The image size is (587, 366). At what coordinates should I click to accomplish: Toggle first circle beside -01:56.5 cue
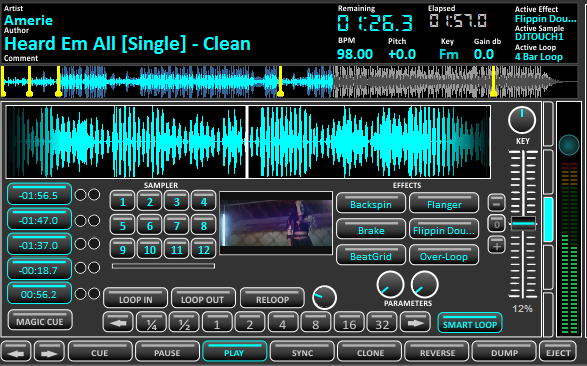coord(80,195)
